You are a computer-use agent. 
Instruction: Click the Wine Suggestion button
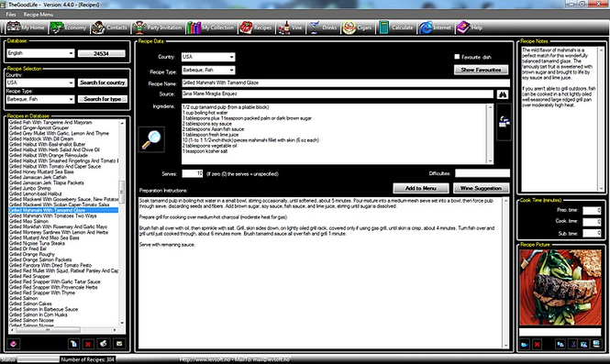coord(481,188)
